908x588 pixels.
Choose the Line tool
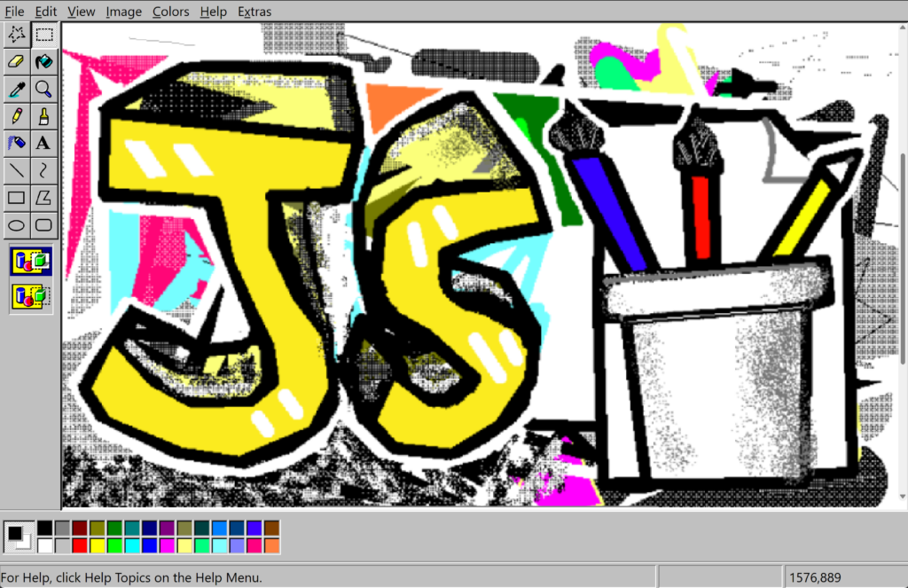click(x=17, y=170)
